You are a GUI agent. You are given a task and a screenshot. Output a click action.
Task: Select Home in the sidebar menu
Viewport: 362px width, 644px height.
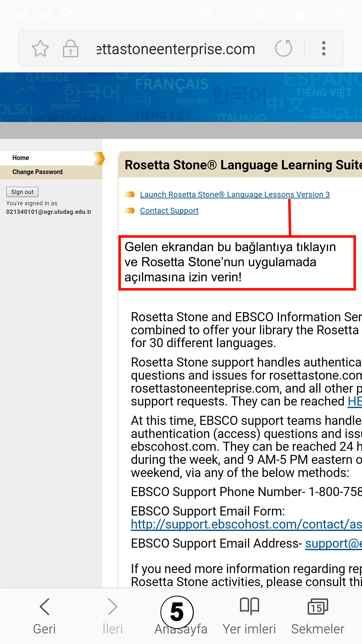(21, 158)
